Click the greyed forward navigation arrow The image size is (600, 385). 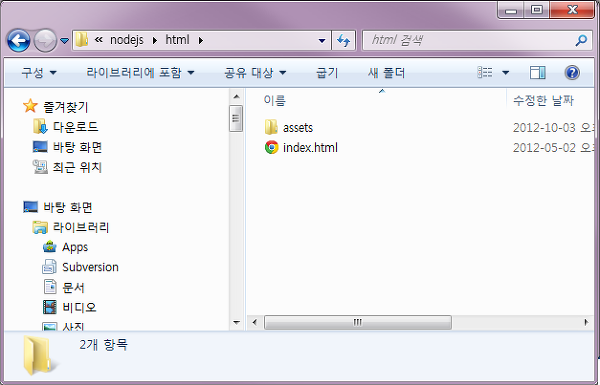pyautogui.click(x=45, y=40)
